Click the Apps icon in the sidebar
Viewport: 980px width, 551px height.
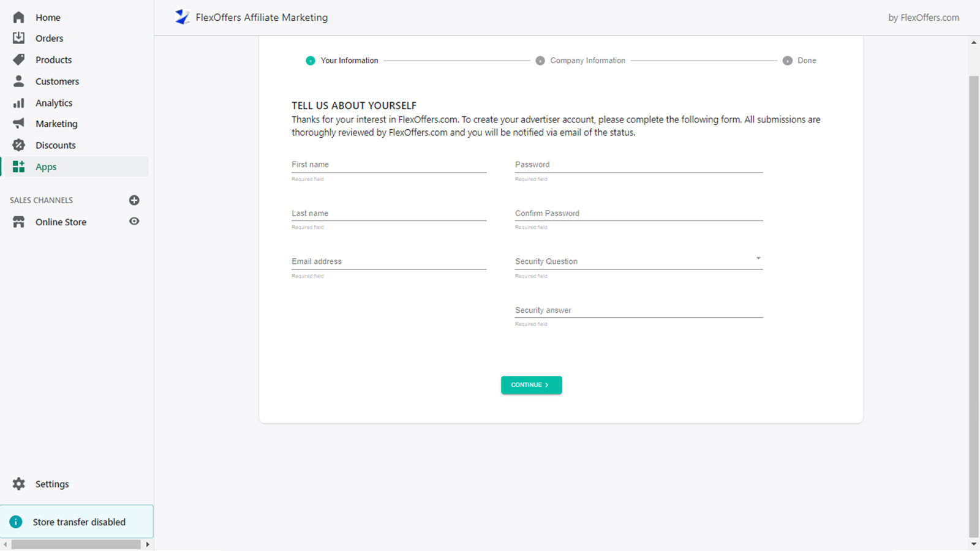[x=18, y=166]
